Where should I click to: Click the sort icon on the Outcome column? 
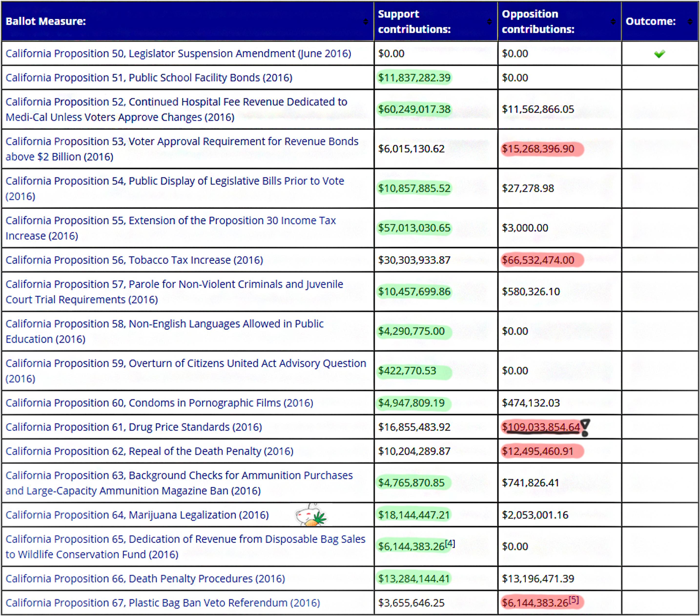690,21
